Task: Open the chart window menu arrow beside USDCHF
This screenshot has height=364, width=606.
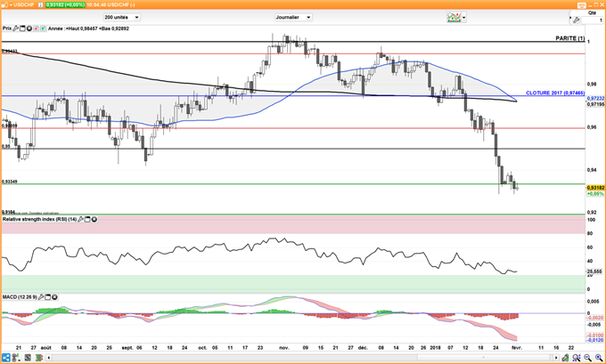Action: click(x=11, y=4)
